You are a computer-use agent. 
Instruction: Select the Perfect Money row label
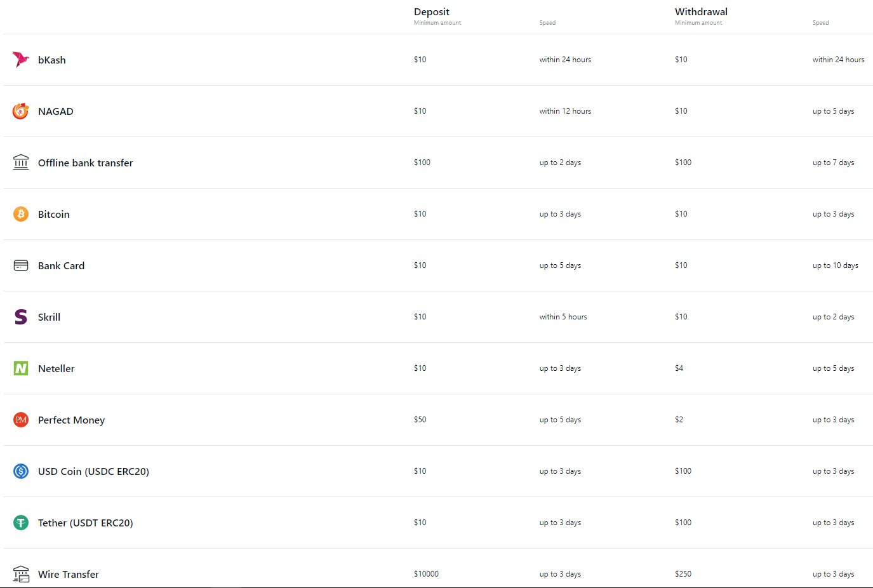[71, 420]
